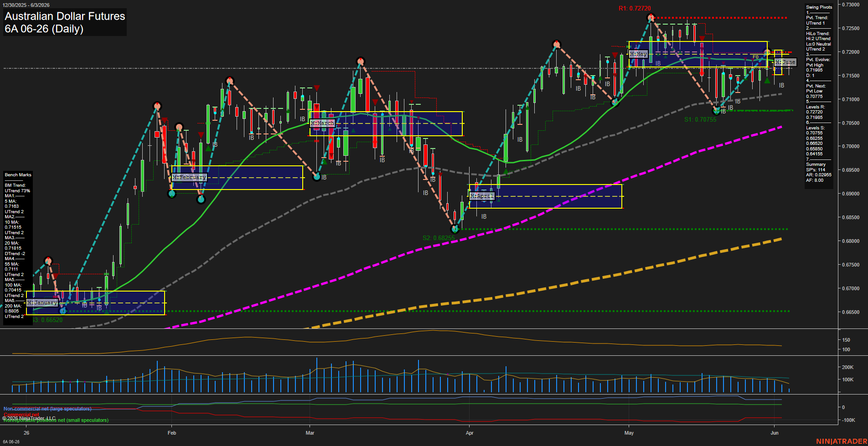Select the S3: 0.66520 support label
The image size is (868, 446).
(47, 320)
